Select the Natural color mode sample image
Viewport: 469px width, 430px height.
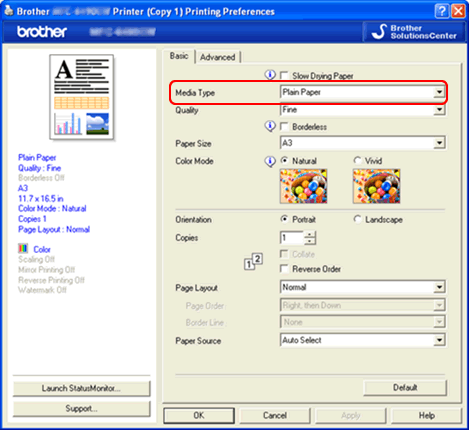point(303,186)
